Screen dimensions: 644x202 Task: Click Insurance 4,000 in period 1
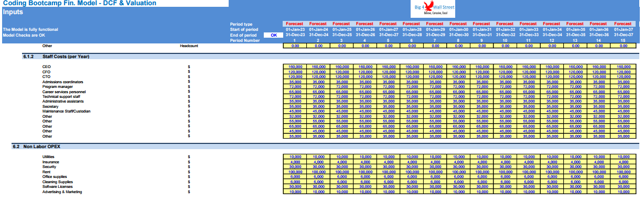[x=295, y=162]
